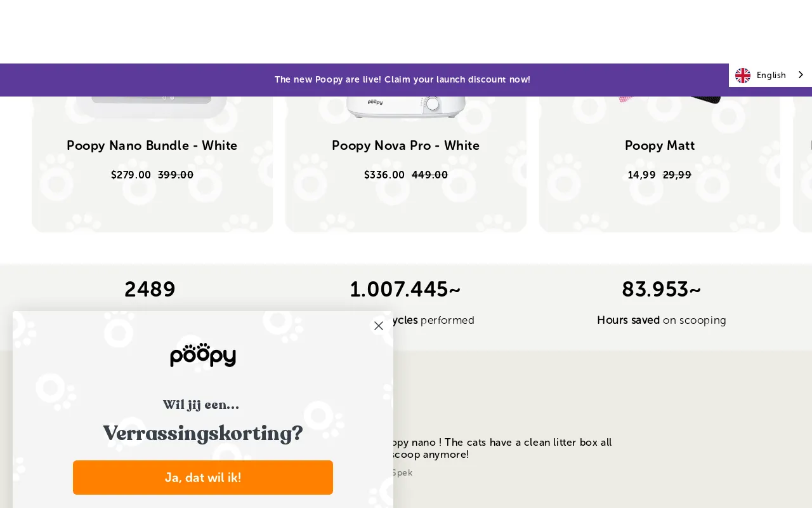Click the 'Verrassingskorting?' heading
Image resolution: width=812 pixels, height=508 pixels.
pos(203,434)
